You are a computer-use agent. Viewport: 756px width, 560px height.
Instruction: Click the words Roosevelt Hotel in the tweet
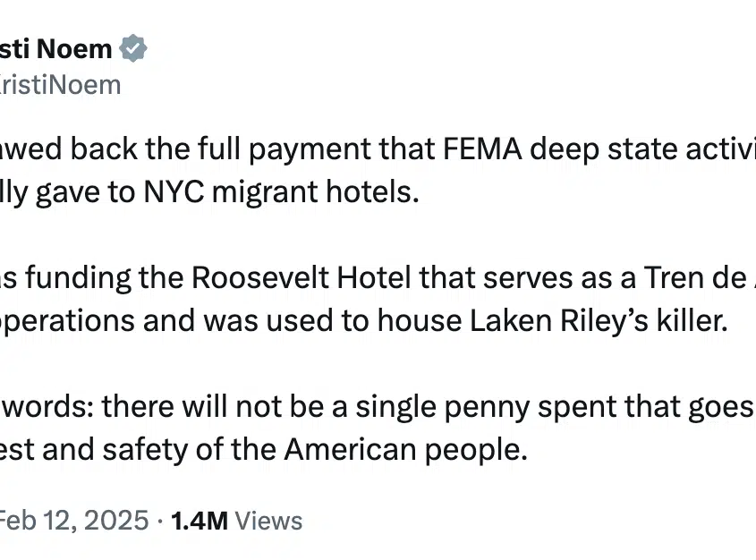(302, 277)
